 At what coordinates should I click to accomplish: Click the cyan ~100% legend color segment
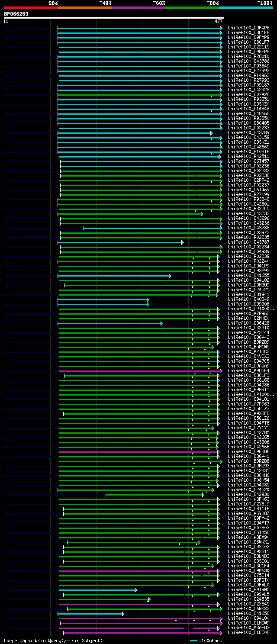click(x=246, y=8)
